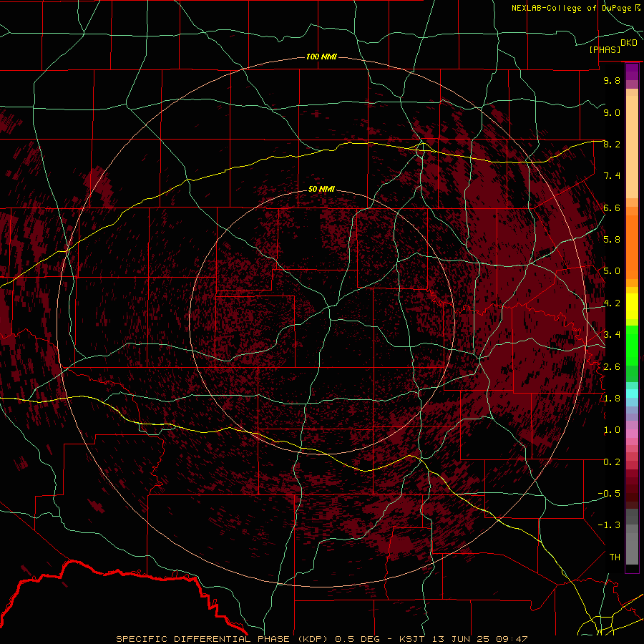Viewport: 644px width, 644px height.
Task: Click the yellow segment of the color bar
Action: coord(632,306)
